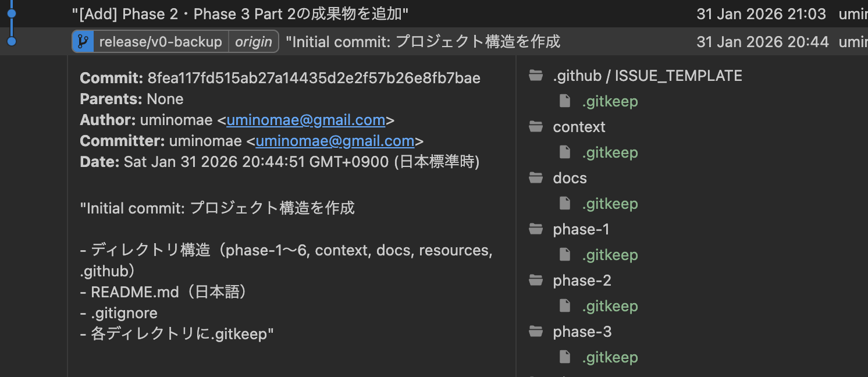Click the release/v0-backup branch name
The width and height of the screenshot is (868, 377).
(x=161, y=42)
